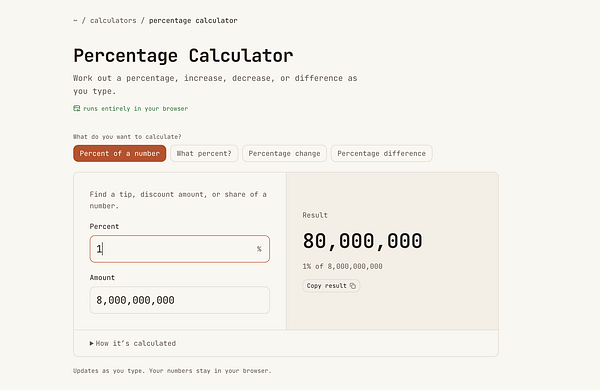Expand the 'How it's calculated' section
600x390 pixels.
coord(133,343)
